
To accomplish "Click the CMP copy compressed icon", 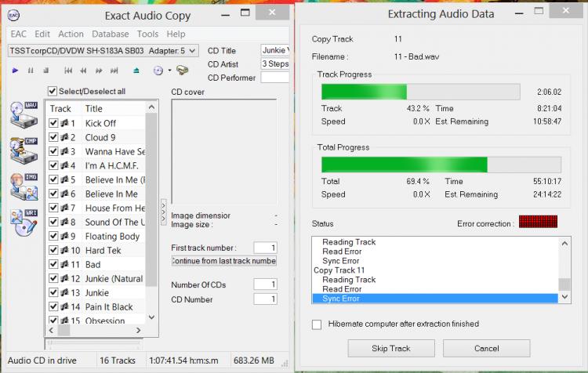I will pos(24,150).
